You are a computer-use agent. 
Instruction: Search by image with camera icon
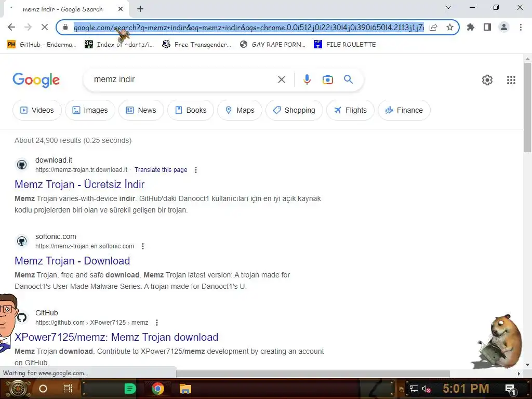[x=328, y=79]
